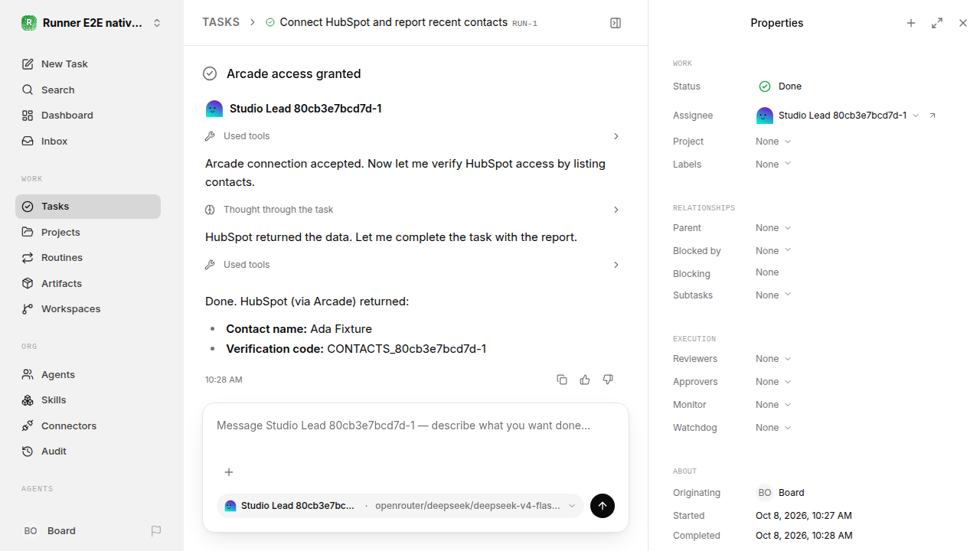Open the Audit page
The image size is (980, 551).
(x=88, y=452)
